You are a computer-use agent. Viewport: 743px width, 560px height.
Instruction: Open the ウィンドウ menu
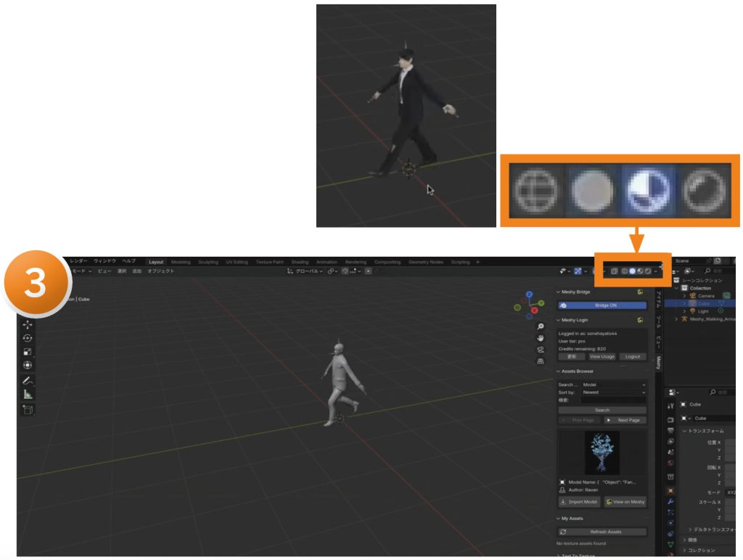tap(104, 261)
